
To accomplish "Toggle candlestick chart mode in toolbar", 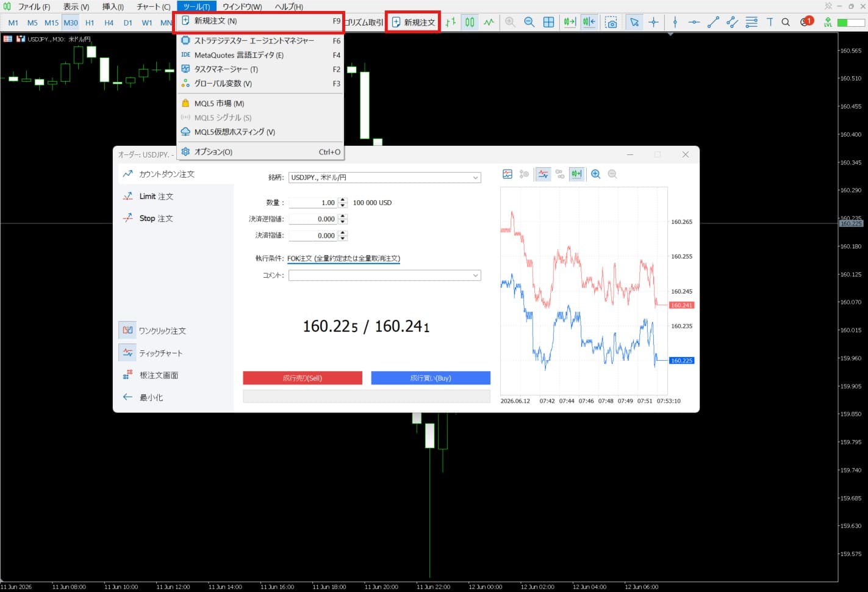I will (470, 22).
